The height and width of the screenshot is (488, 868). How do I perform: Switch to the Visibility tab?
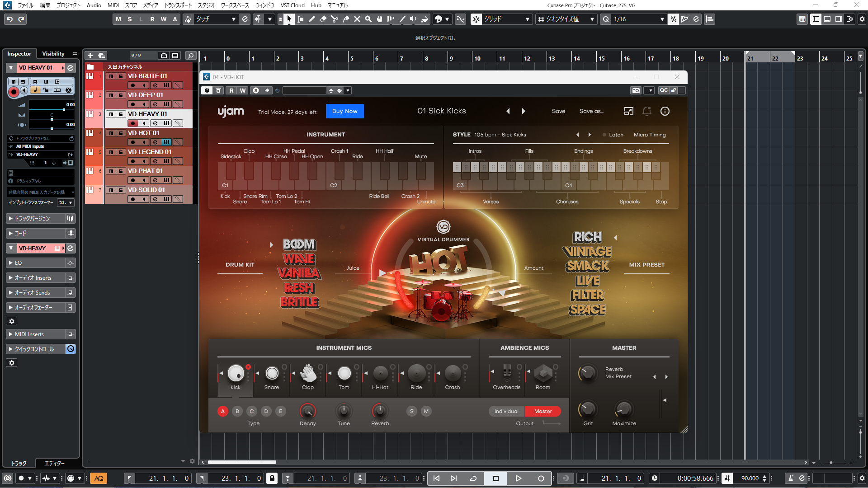53,54
